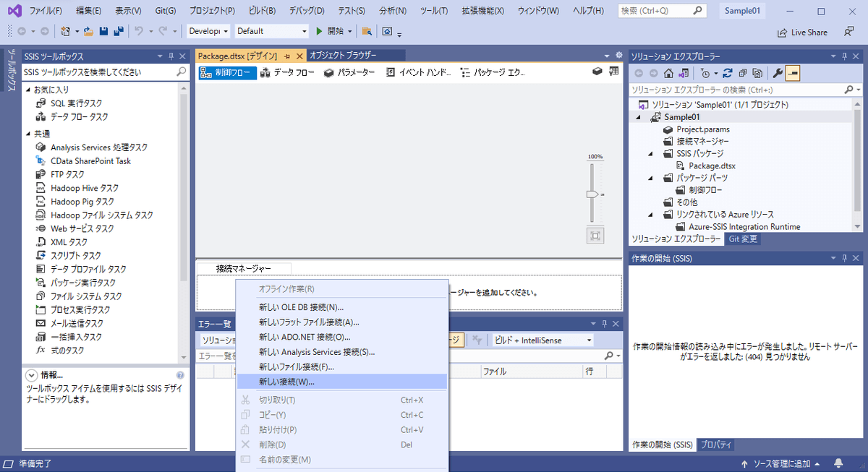Switch to the プロパティ tab

[716, 445]
